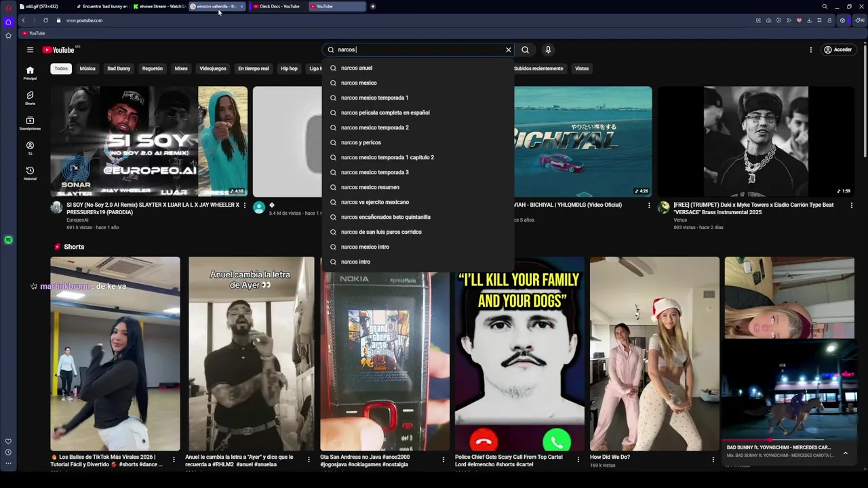Choose suggestion 'narcos vs ejercito mexicano'

point(418,202)
